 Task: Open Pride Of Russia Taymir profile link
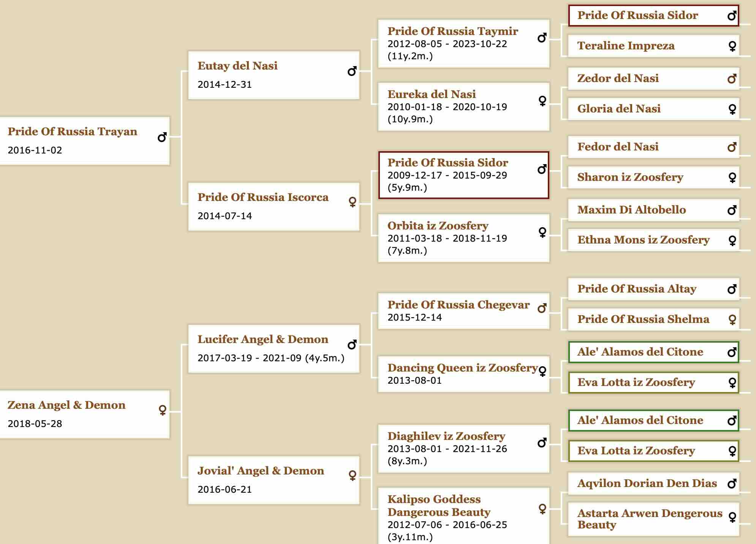pos(452,31)
